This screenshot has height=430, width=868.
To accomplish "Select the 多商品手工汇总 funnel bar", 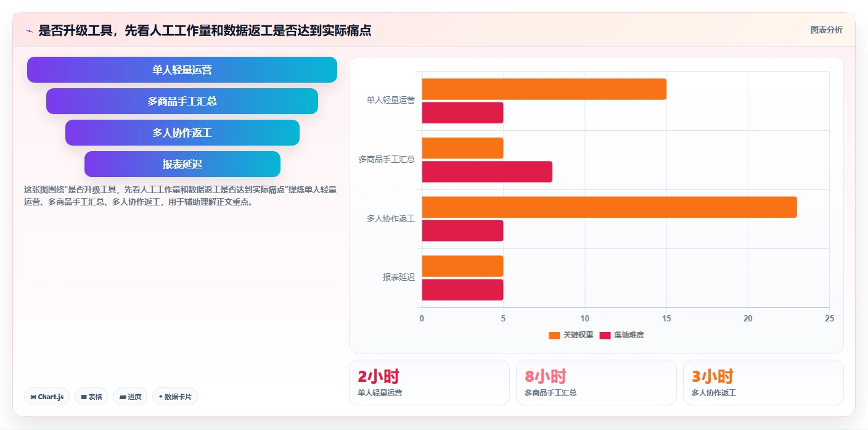I will [x=182, y=101].
